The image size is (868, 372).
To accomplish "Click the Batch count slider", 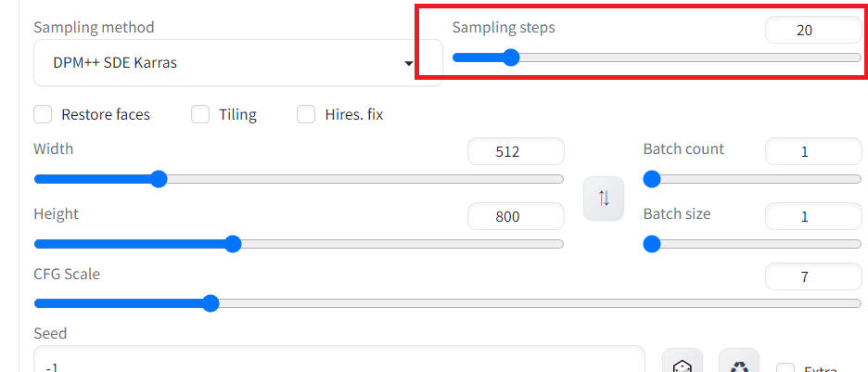I will click(x=752, y=179).
